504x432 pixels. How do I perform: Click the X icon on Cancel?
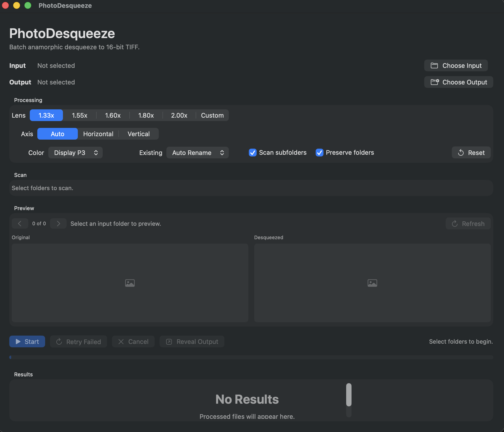(121, 341)
